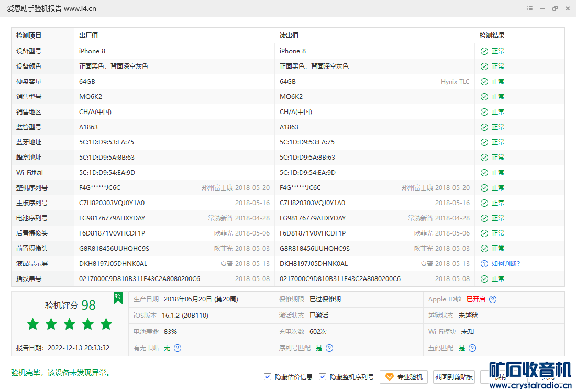Image resolution: width=576 pixels, height=392 pixels.
Task: Click help icon beside 序列号匹配
Action: (x=329, y=348)
